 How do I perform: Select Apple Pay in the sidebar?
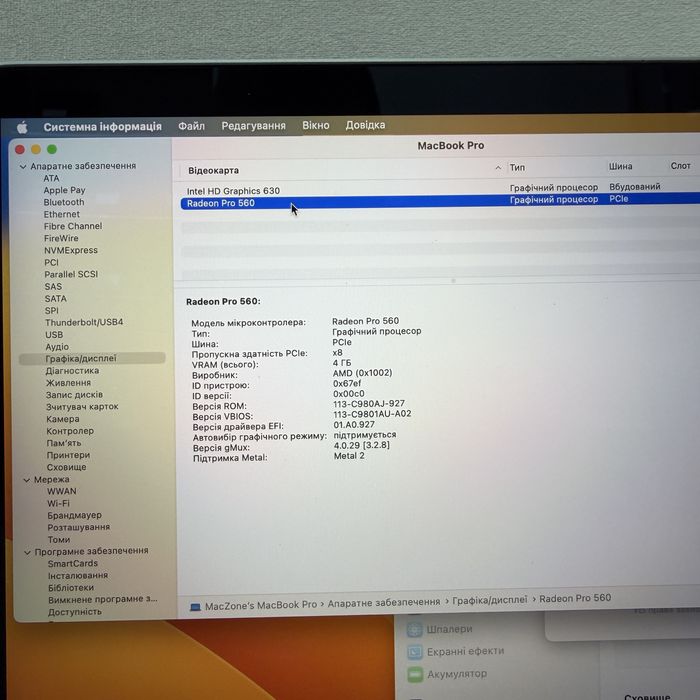point(64,190)
